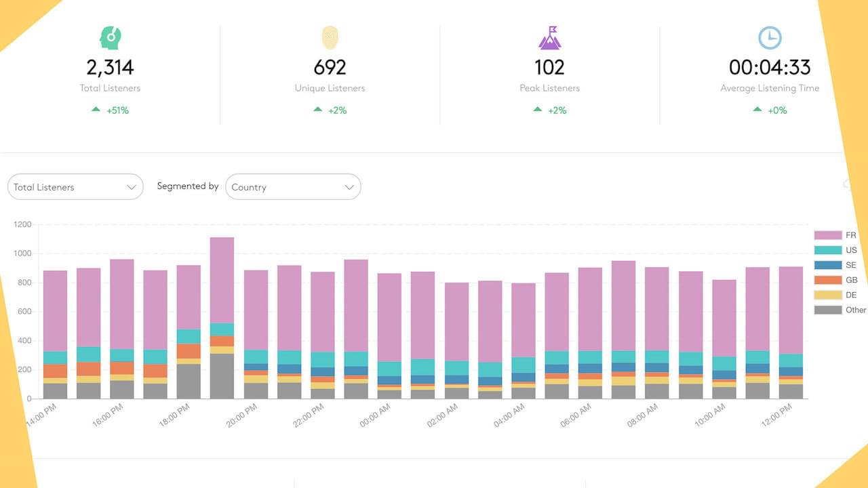The width and height of the screenshot is (868, 488).
Task: Click green trend arrow under Unique Listeners
Action: click(x=317, y=109)
